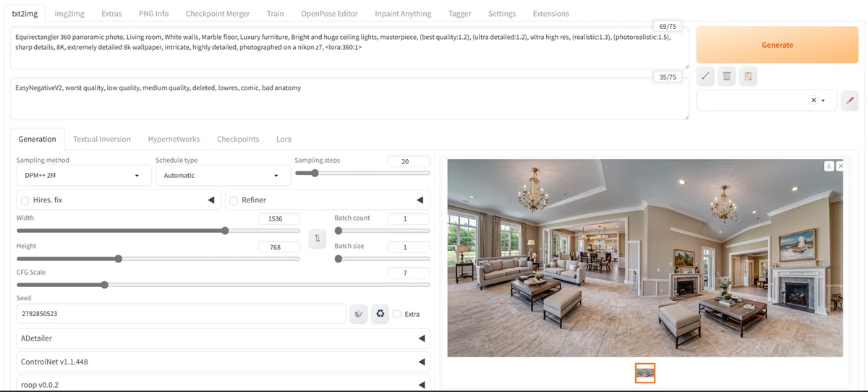Switch to the img2img tab
The width and height of the screenshot is (868, 392).
click(69, 14)
